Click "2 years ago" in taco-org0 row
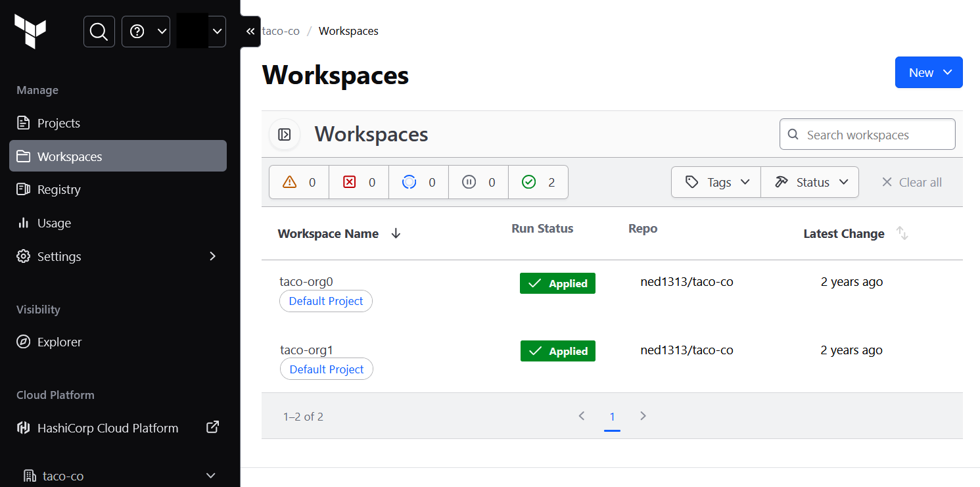This screenshot has height=487, width=980. click(x=852, y=282)
